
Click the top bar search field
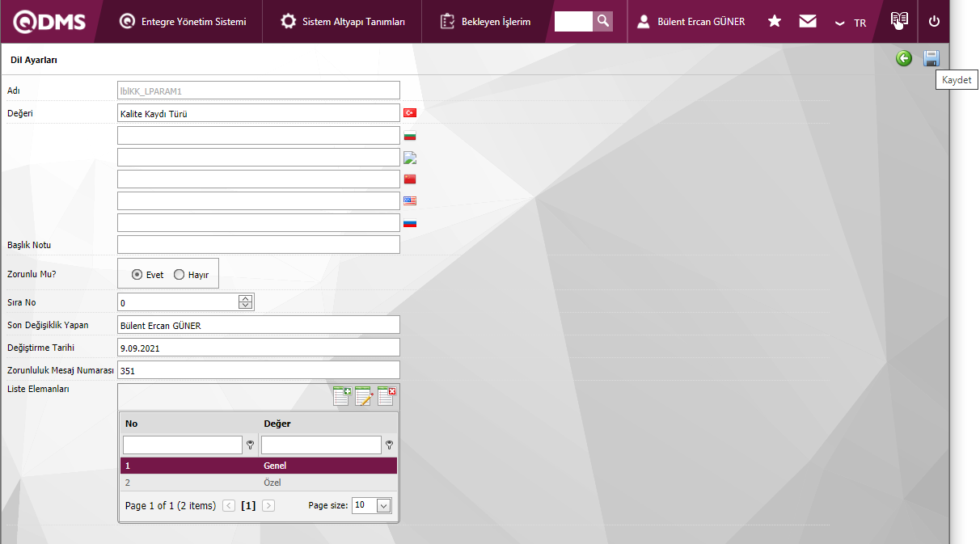tap(573, 21)
